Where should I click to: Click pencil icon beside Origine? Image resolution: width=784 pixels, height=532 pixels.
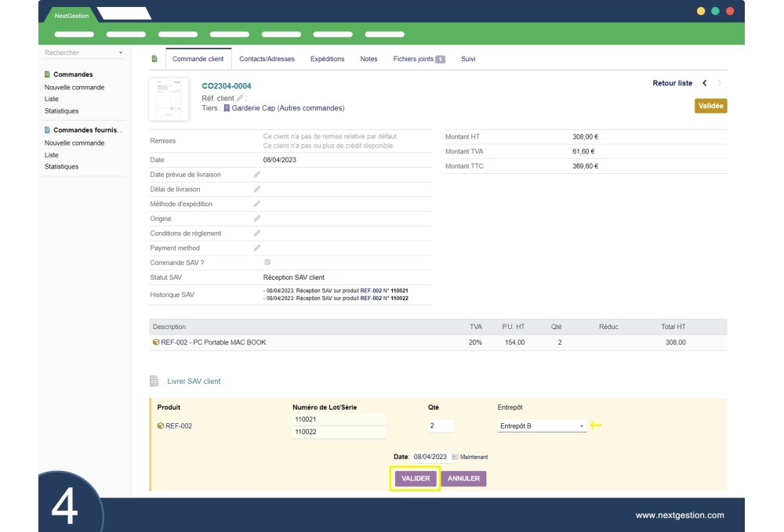pyautogui.click(x=257, y=219)
